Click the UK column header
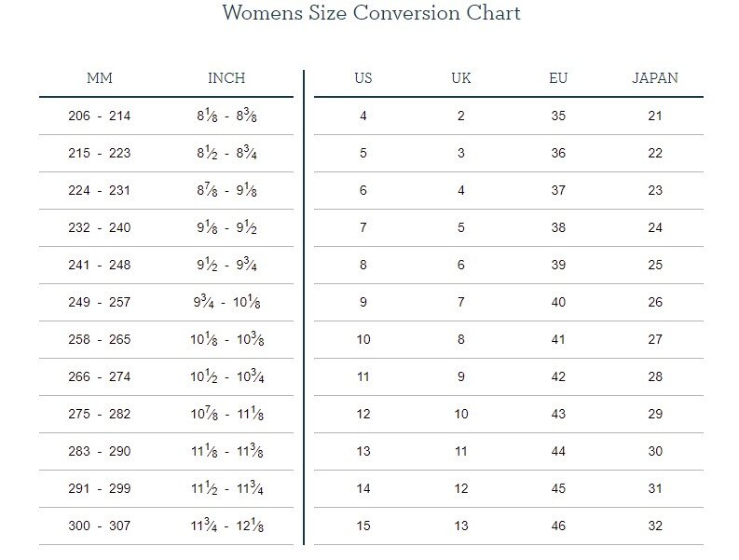 (x=461, y=78)
